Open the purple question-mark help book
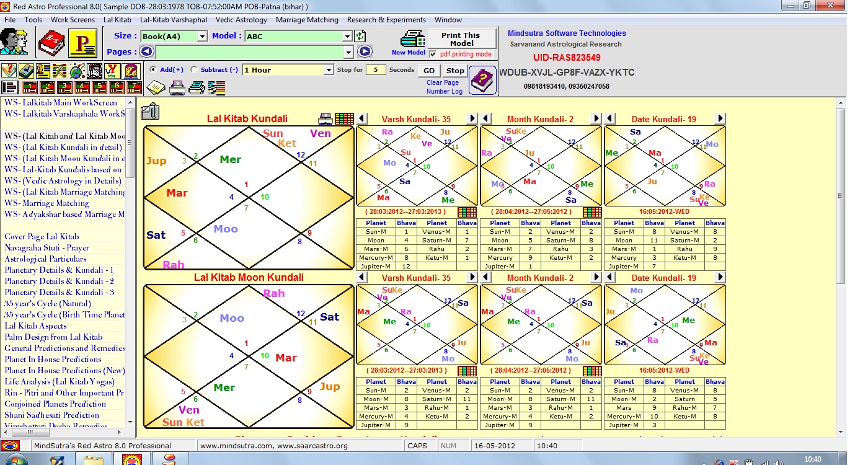 (482, 81)
